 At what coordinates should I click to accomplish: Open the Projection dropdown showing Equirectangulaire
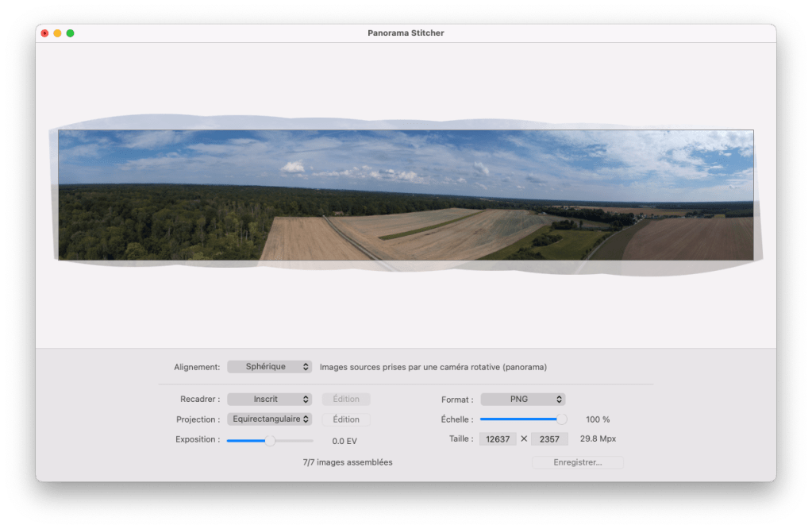click(269, 419)
